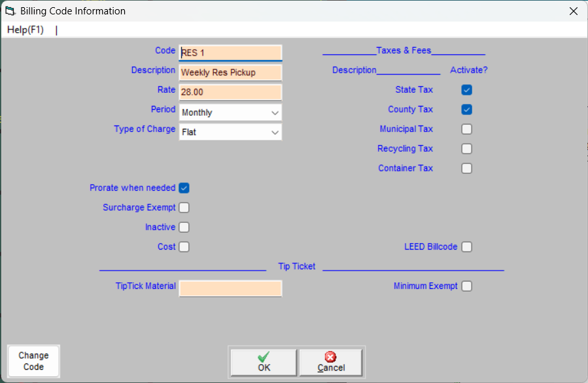Disable the State Tax checkbox
Image resolution: width=588 pixels, height=383 pixels.
pos(466,90)
